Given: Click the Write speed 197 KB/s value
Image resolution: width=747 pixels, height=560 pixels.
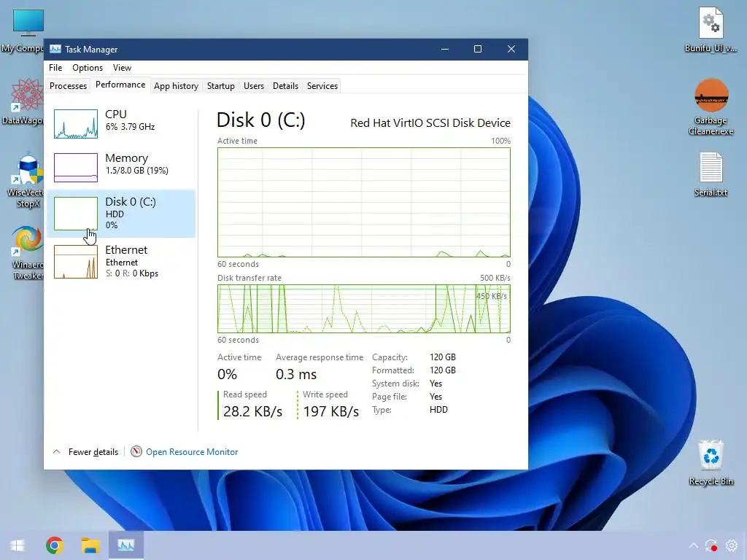Looking at the screenshot, I should [331, 411].
